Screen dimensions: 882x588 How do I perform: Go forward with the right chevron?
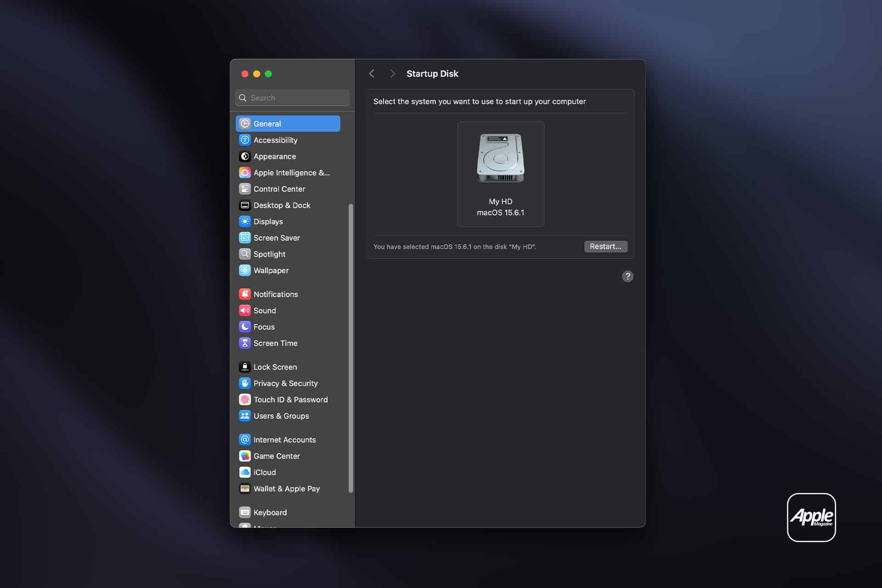(x=392, y=73)
